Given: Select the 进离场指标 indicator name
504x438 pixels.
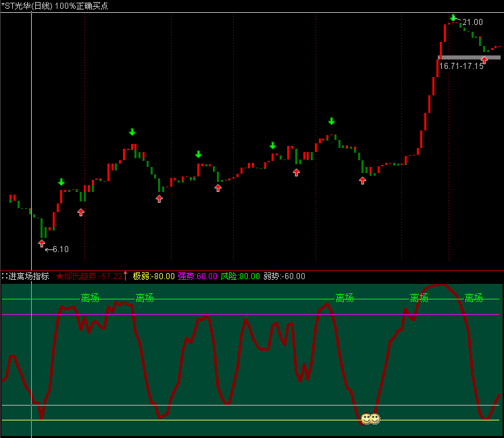Looking at the screenshot, I should [28, 276].
